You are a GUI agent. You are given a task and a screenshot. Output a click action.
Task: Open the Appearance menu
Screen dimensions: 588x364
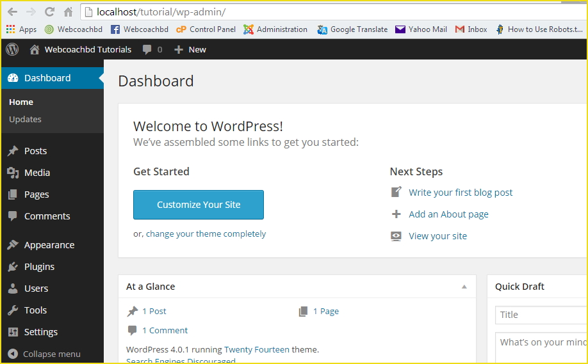[49, 245]
